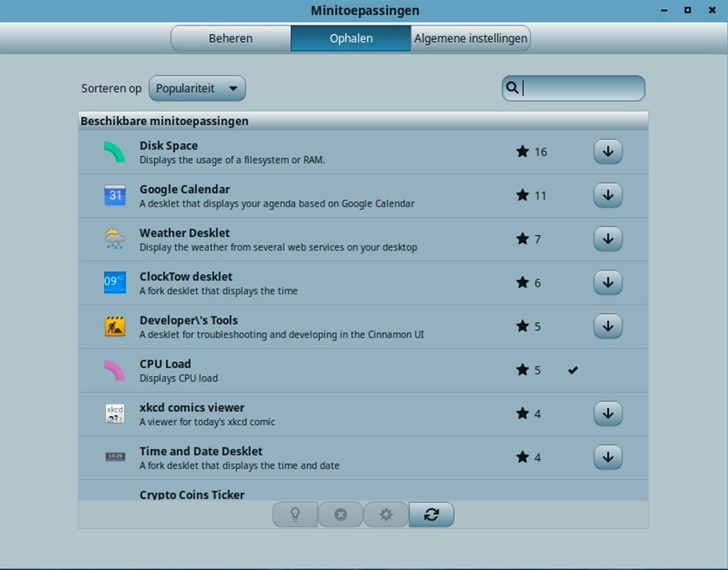Download the ClockTow desklet

click(608, 283)
